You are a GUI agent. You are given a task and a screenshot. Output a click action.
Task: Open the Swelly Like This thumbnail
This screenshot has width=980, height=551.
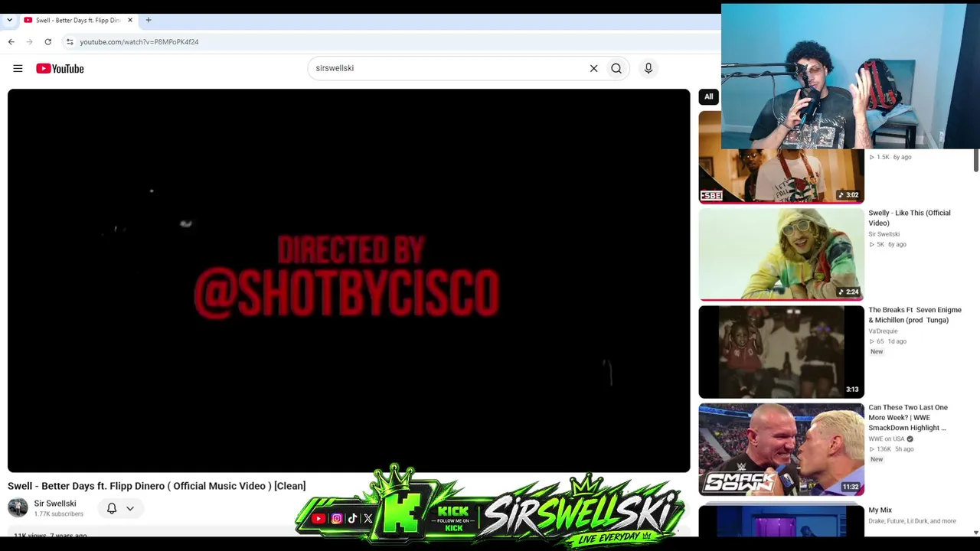point(781,255)
